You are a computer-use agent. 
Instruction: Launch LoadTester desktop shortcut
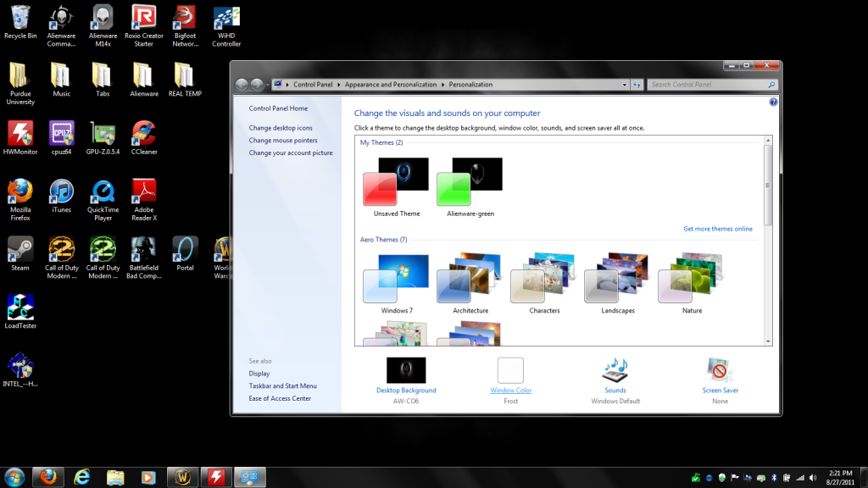20,312
